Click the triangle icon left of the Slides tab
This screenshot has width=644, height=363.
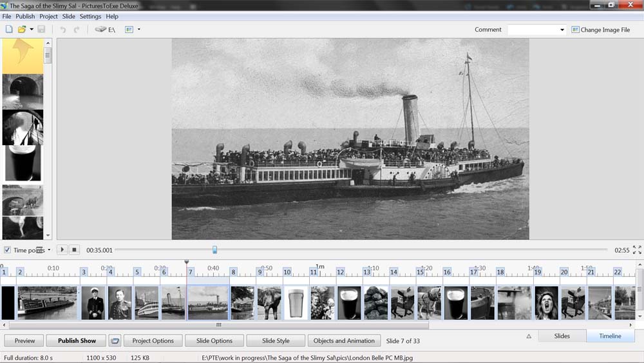coord(529,336)
